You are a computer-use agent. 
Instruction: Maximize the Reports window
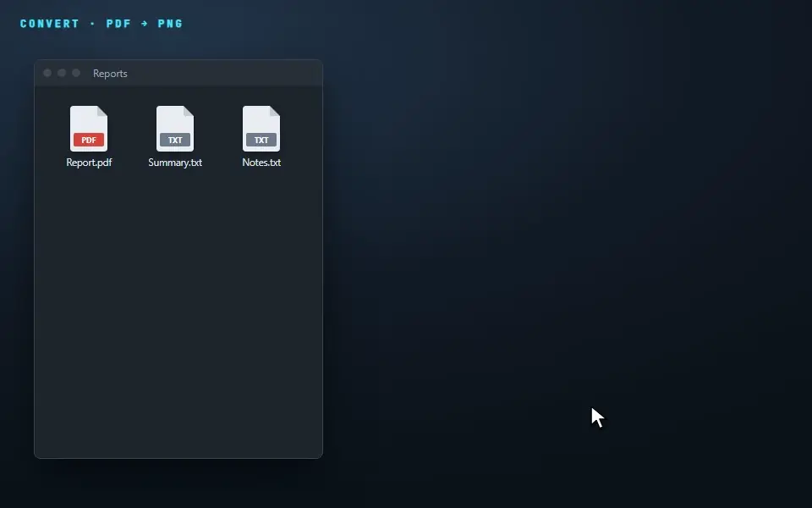[x=76, y=73]
